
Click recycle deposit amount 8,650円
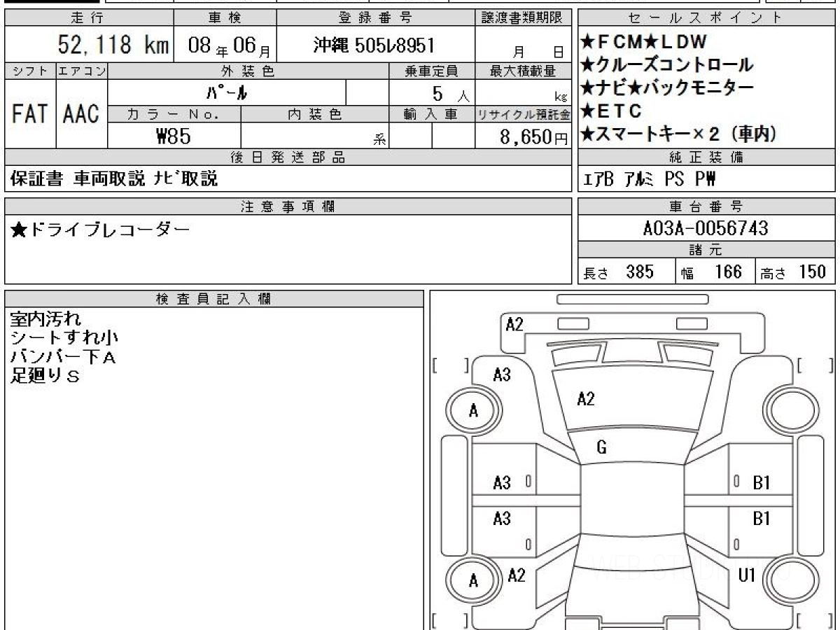pos(535,137)
